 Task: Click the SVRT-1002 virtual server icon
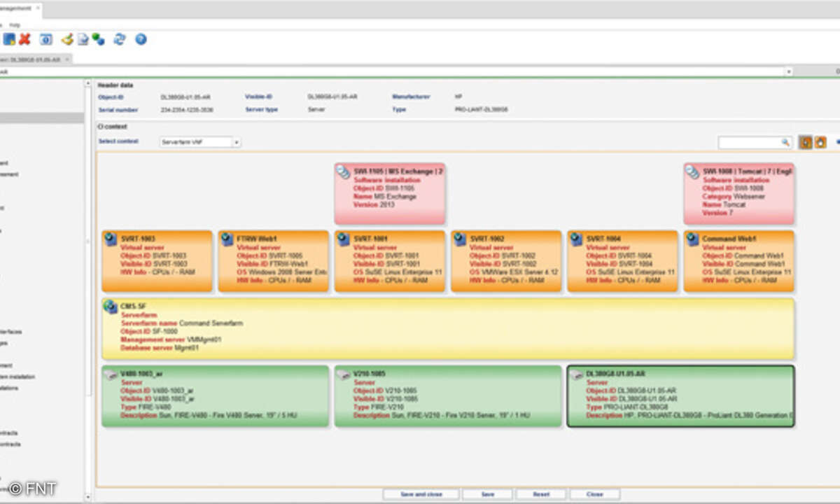point(459,239)
